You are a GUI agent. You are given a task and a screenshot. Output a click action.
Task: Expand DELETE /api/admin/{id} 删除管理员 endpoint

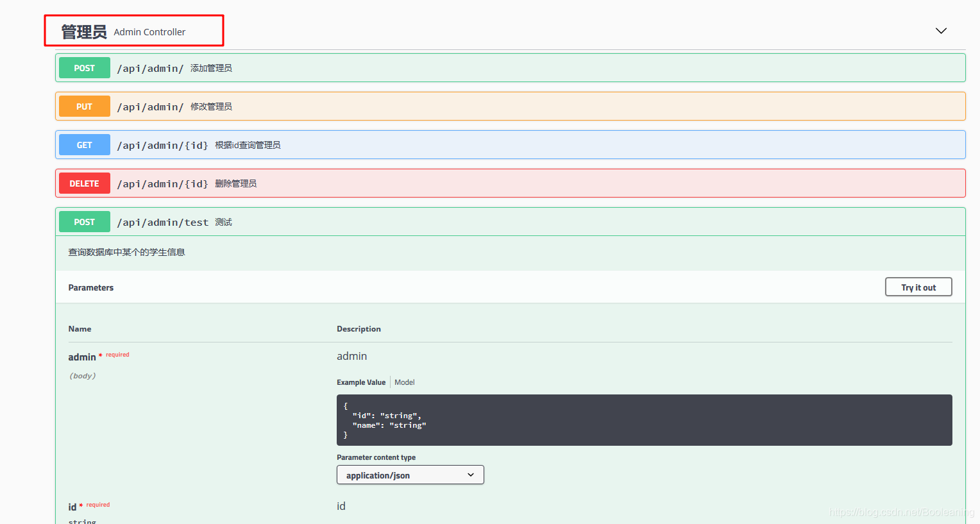click(510, 183)
